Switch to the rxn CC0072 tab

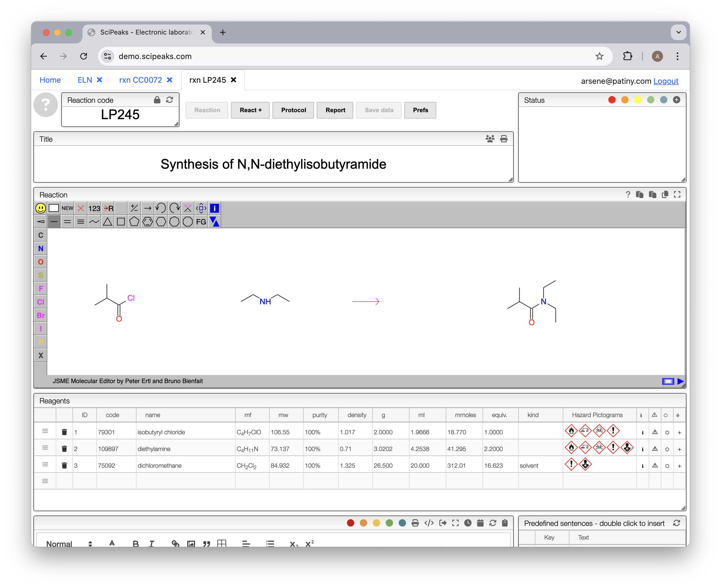141,80
